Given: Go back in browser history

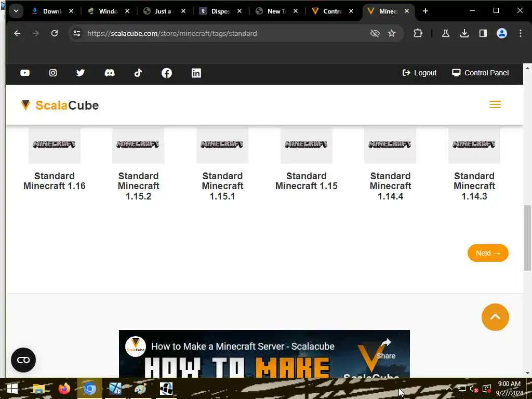Looking at the screenshot, I should click(x=17, y=33).
